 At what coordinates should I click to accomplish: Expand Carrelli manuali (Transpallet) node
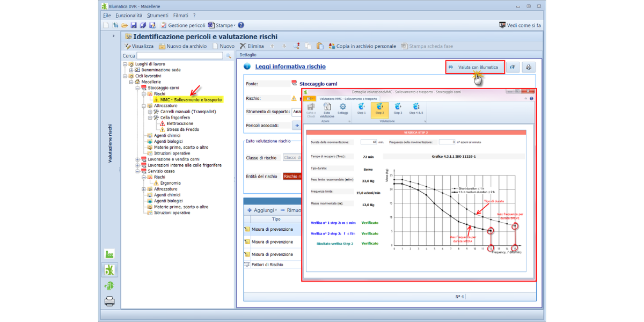click(x=150, y=112)
